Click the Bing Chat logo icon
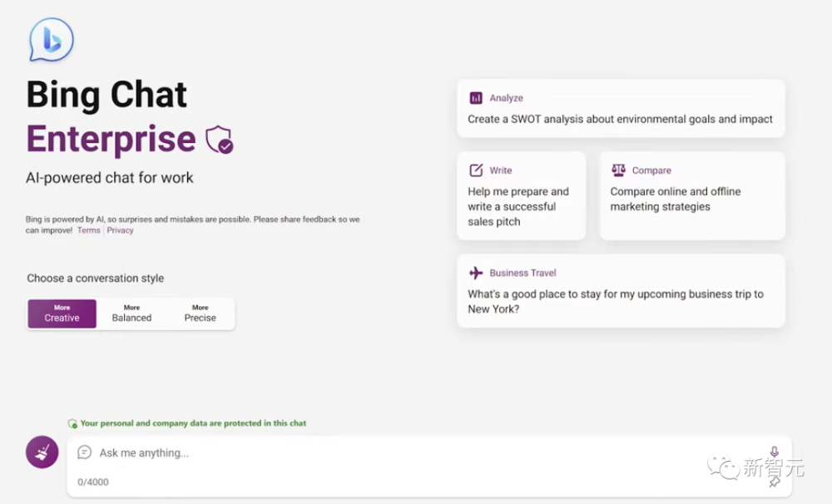Image resolution: width=832 pixels, height=504 pixels. pyautogui.click(x=52, y=39)
